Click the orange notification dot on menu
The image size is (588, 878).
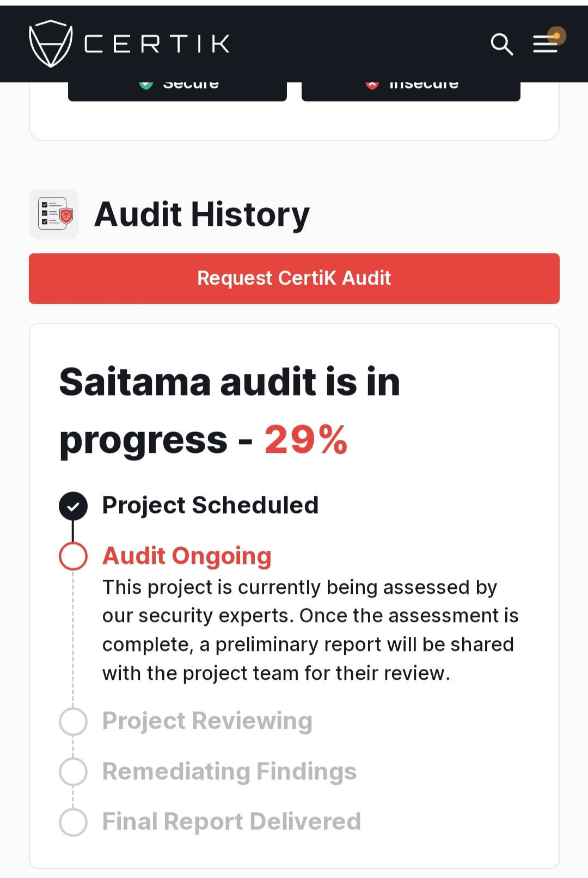pyautogui.click(x=556, y=36)
